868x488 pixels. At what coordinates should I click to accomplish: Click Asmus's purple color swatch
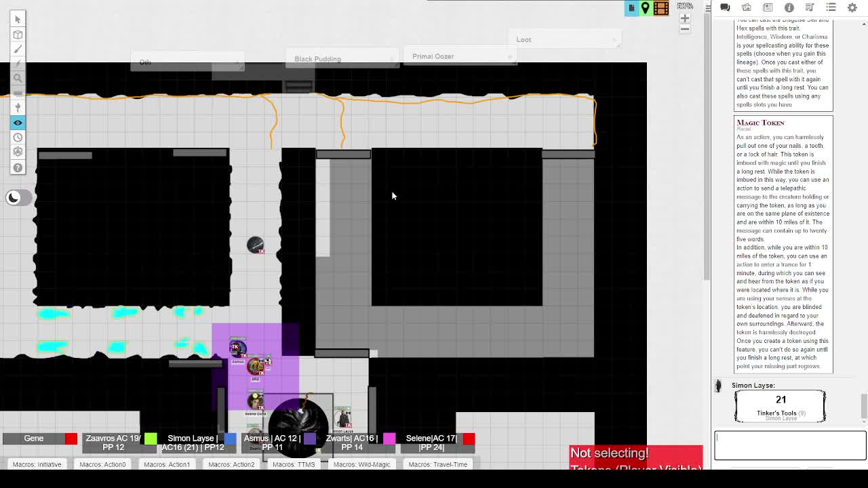coord(309,439)
